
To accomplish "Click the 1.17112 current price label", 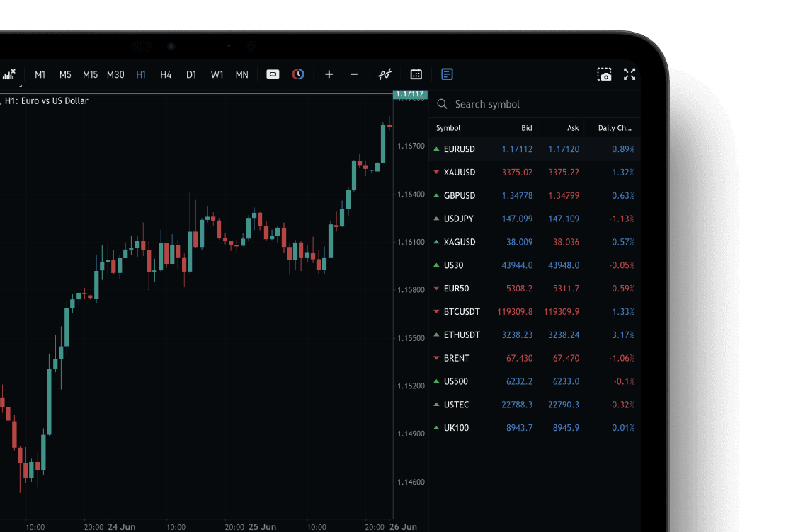I will (409, 93).
